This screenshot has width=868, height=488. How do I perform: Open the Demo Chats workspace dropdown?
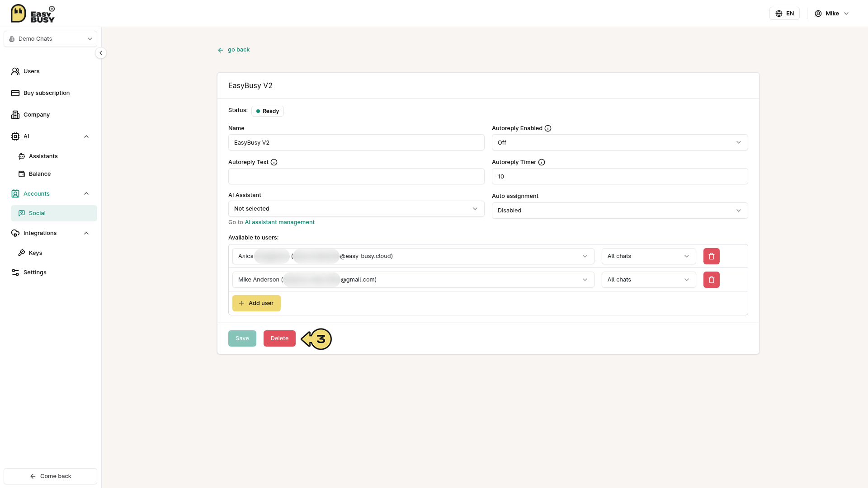pos(50,39)
